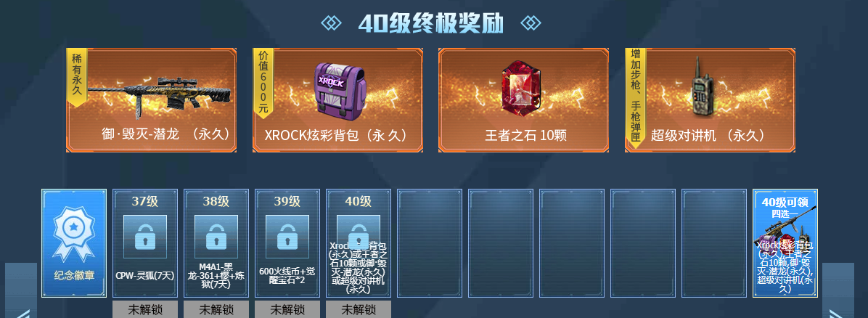Click the purple XROCK backpack icon
The image size is (868, 318).
[340, 90]
